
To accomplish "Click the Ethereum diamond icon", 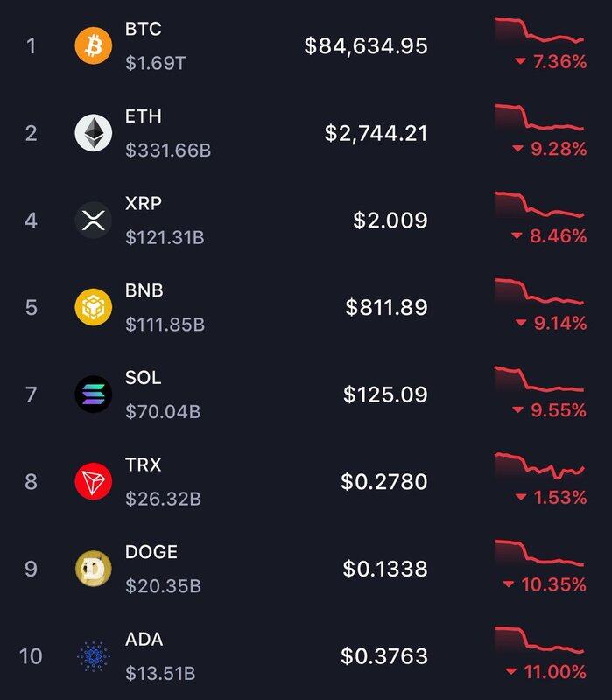I will click(x=94, y=133).
